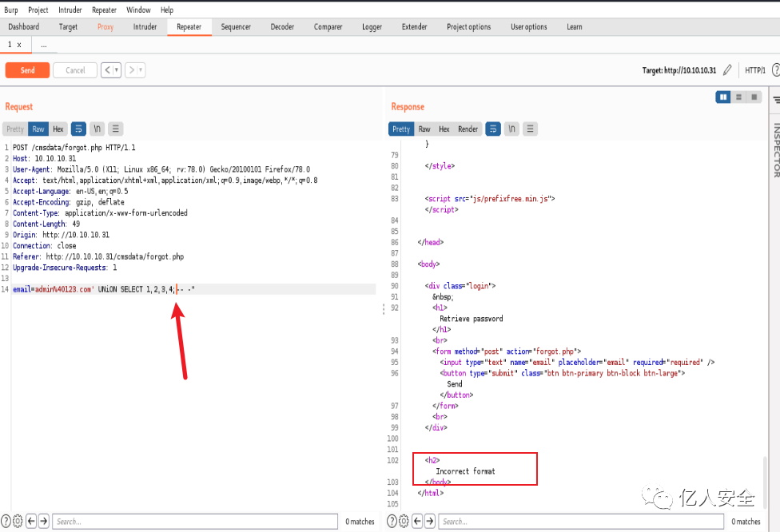Open Request search settings gear

[18, 521]
